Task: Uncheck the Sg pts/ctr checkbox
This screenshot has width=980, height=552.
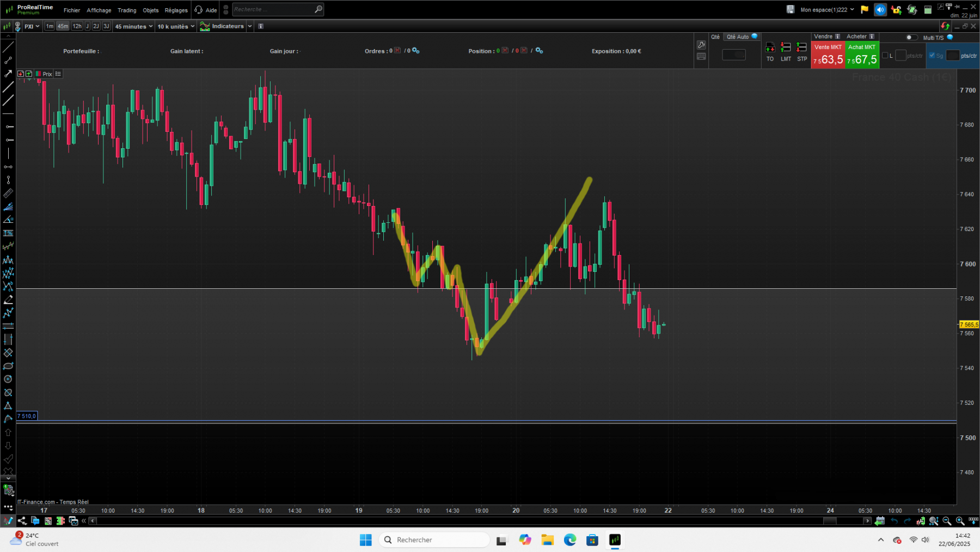Action: (932, 56)
